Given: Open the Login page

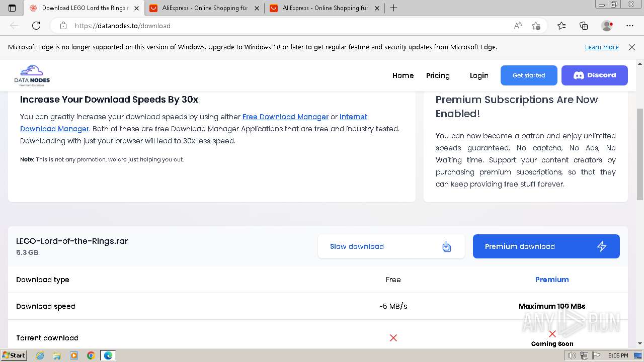Looking at the screenshot, I should point(479,75).
